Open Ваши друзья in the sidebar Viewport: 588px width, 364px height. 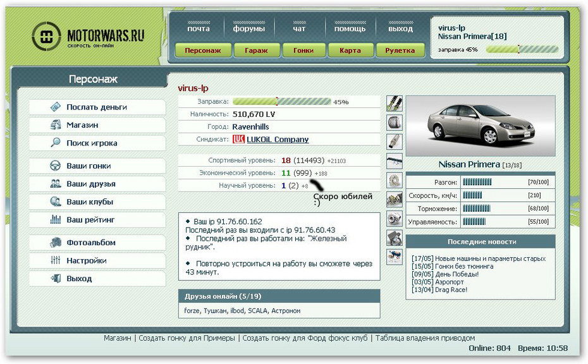click(97, 184)
